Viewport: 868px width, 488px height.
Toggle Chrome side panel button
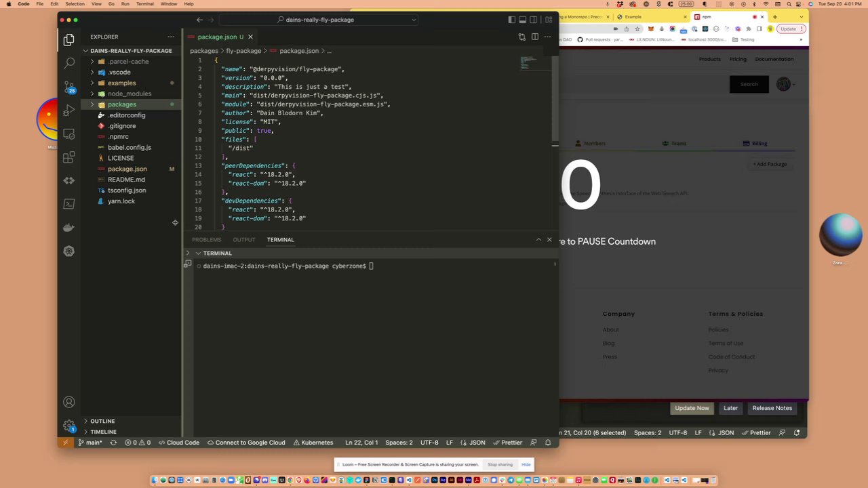tap(759, 29)
